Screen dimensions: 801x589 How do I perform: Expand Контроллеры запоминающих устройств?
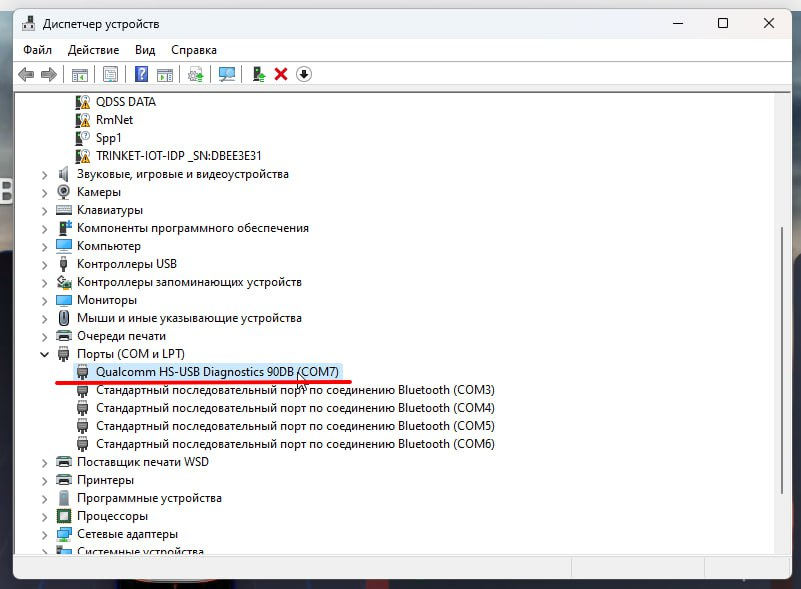click(44, 283)
